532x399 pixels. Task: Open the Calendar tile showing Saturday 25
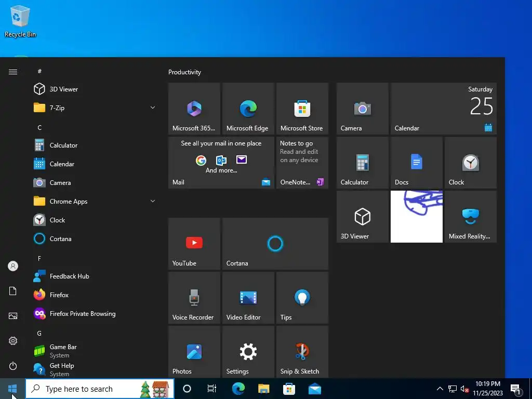pos(444,109)
